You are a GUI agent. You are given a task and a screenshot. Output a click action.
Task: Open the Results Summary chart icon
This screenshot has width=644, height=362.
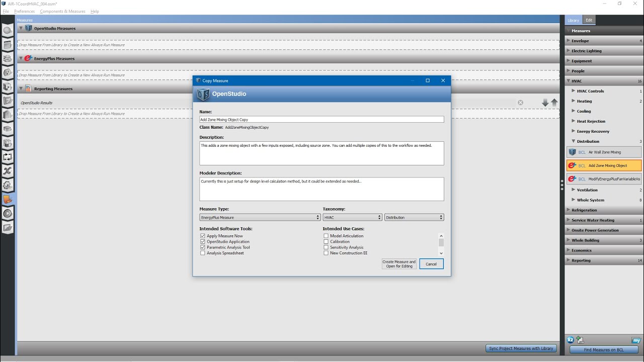[x=8, y=227]
